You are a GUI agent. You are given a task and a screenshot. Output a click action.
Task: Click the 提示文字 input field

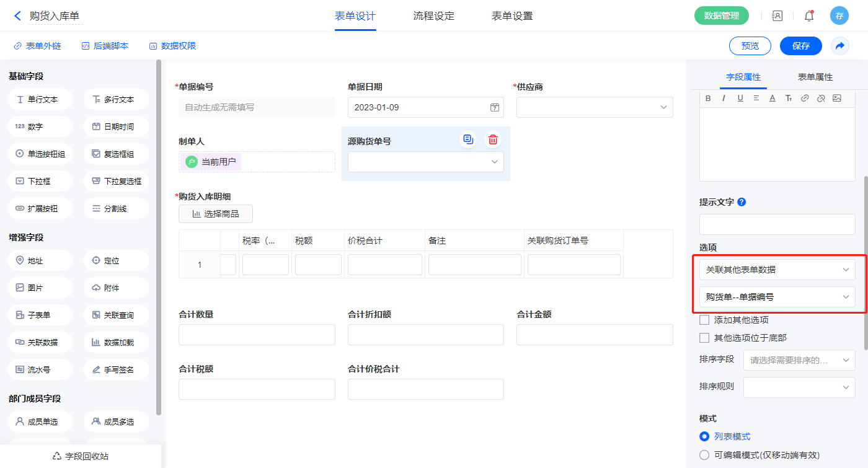(777, 224)
